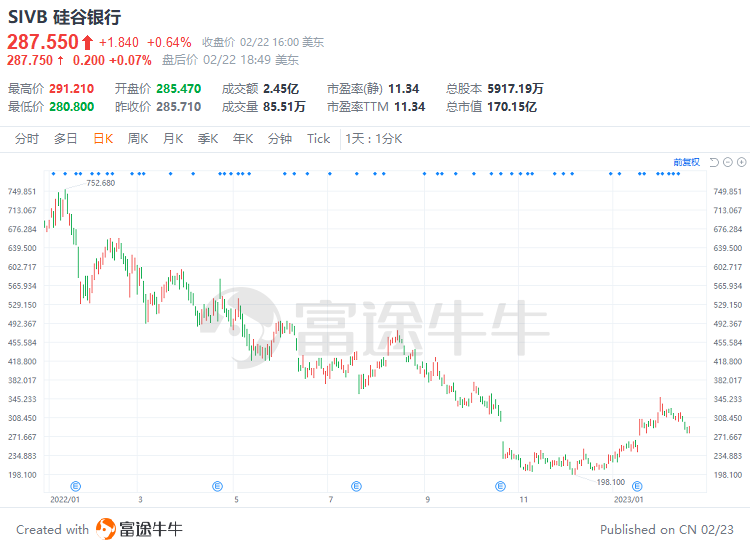750x550 pixels.
Task: Click the red up arrow beside 287.550
Action: [x=87, y=42]
